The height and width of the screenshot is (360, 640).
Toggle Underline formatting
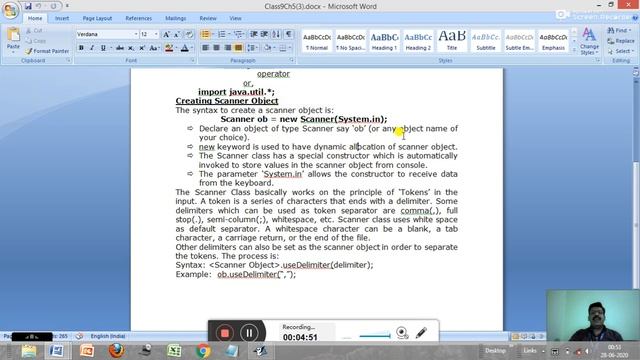[103, 48]
